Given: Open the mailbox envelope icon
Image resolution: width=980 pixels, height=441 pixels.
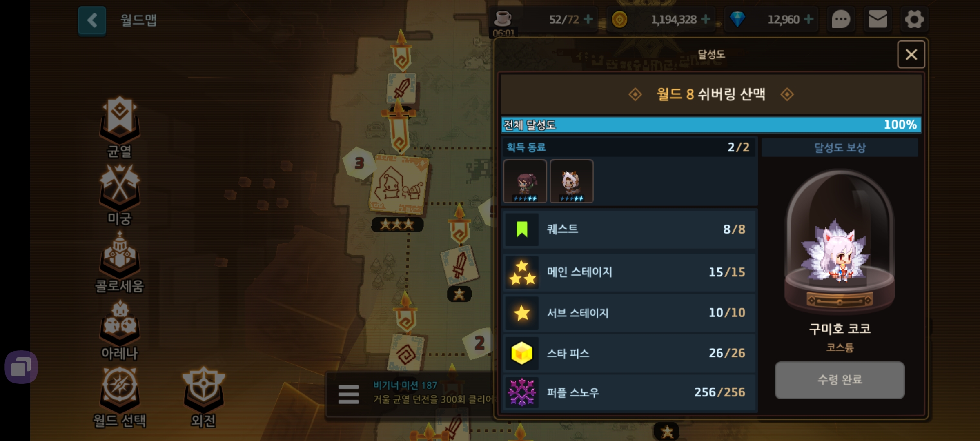Looking at the screenshot, I should [x=878, y=19].
